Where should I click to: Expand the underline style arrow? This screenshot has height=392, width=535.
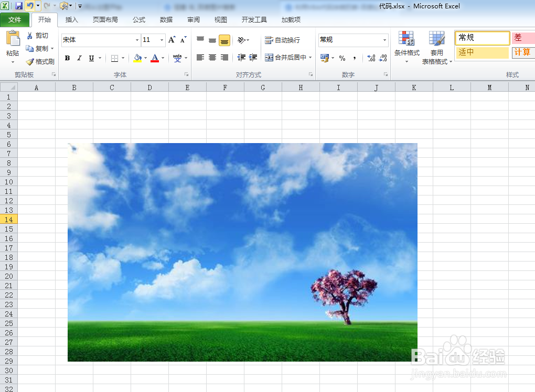click(x=100, y=58)
